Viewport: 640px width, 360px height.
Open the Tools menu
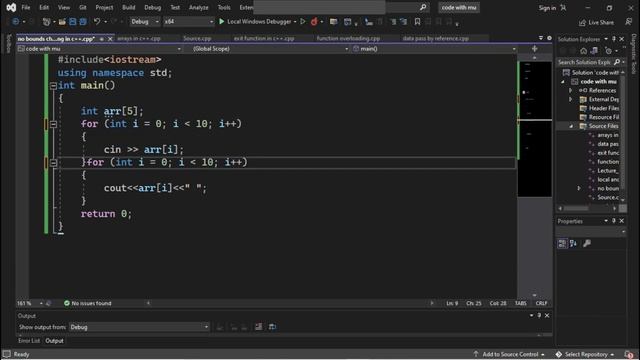(x=224, y=7)
